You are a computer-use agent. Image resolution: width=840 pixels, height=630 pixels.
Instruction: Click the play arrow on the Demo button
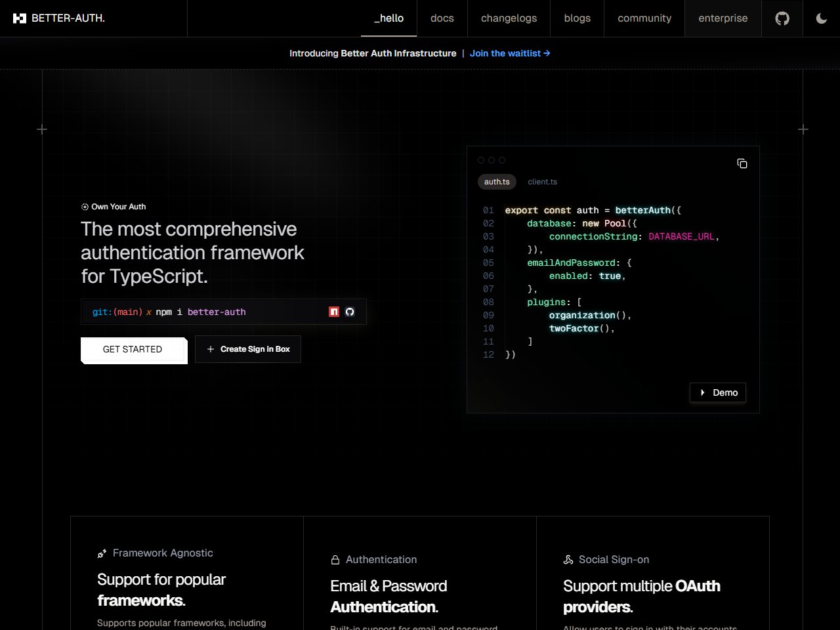pyautogui.click(x=703, y=392)
